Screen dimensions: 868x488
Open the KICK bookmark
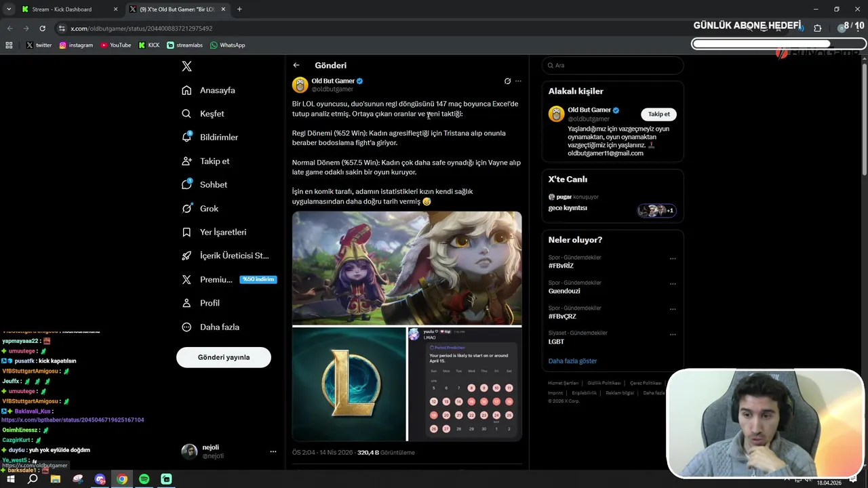149,45
